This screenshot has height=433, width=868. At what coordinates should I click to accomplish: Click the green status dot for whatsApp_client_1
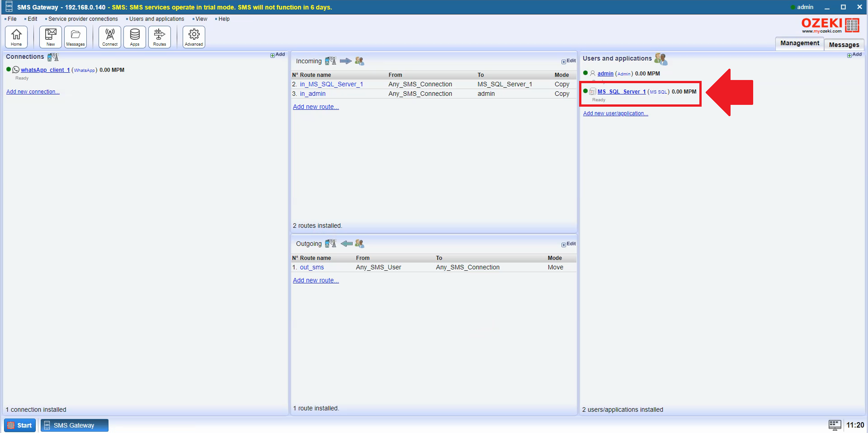(9, 69)
